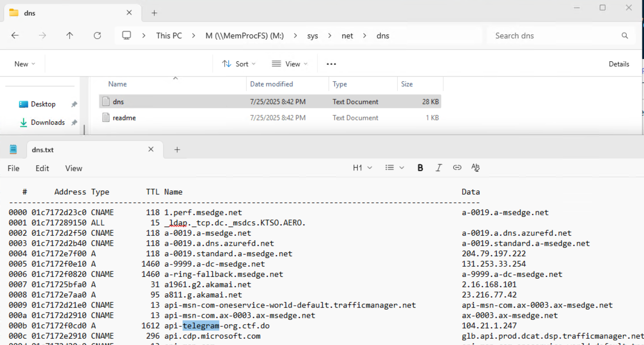Close the dns Explorer tab
The width and height of the screenshot is (644, 345).
tap(129, 13)
